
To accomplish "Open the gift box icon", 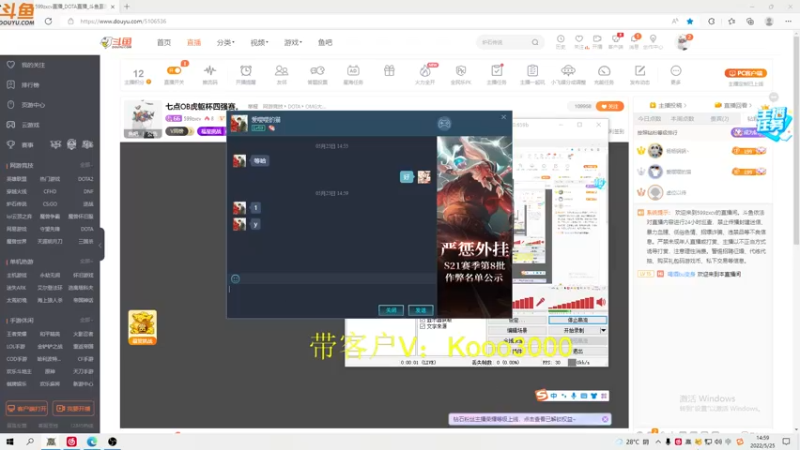I will (x=389, y=70).
